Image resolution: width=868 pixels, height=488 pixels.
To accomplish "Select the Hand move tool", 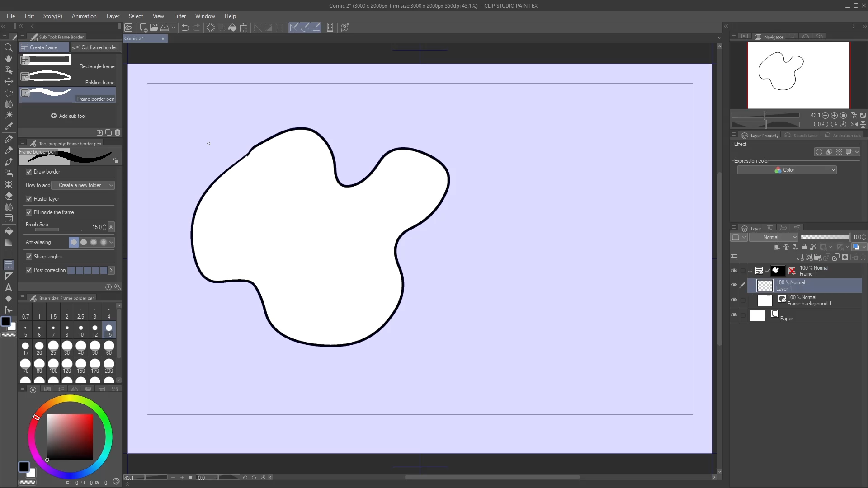I will [8, 59].
